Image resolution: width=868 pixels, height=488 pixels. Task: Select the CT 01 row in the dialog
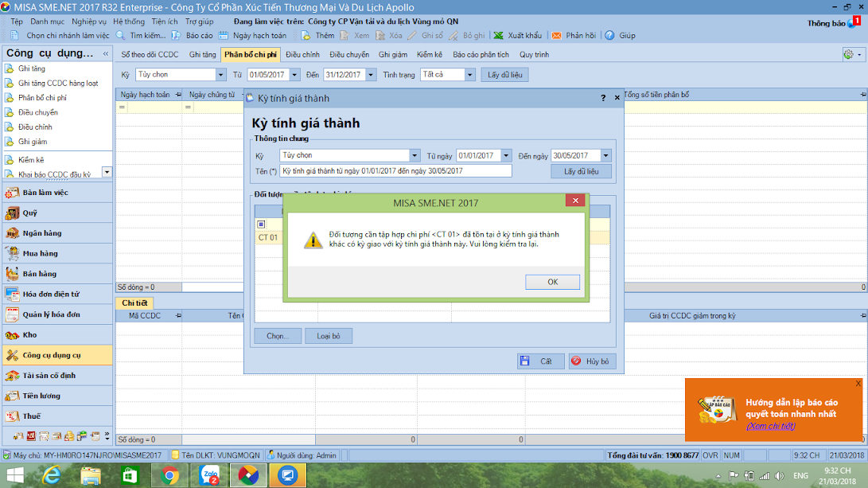(432, 237)
